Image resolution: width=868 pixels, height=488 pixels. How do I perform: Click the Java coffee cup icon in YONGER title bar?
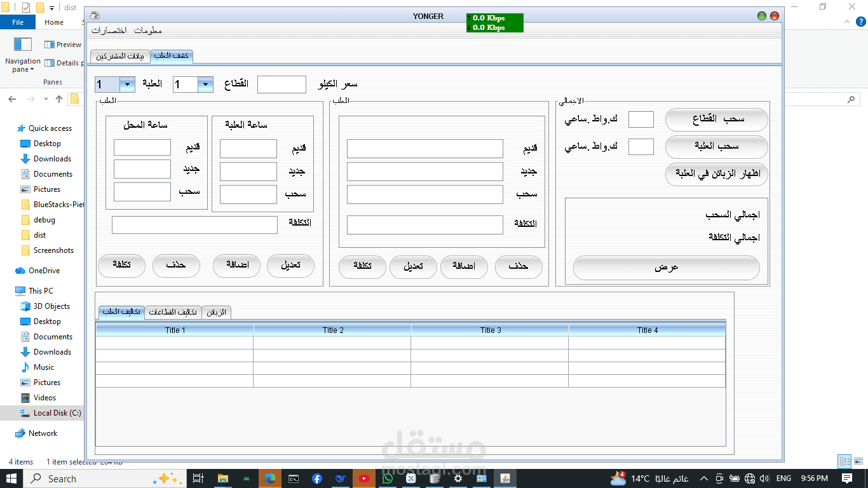(x=94, y=16)
